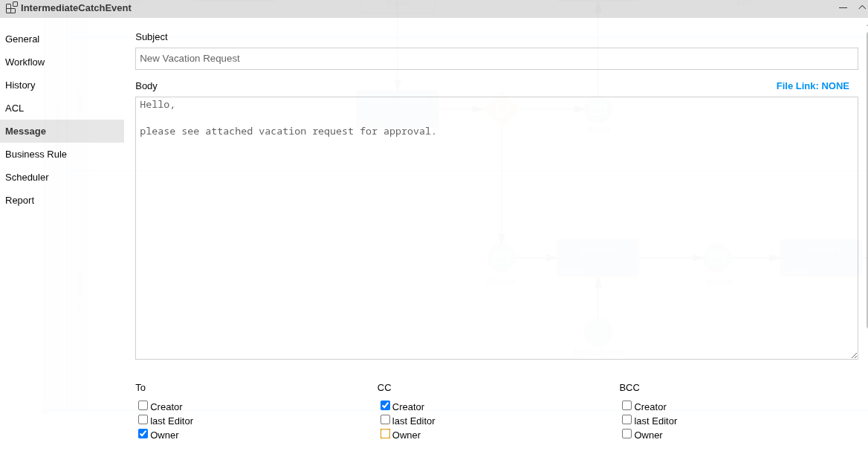The image size is (868, 457).
Task: Click the IntermediateCatchEvent title icon
Action: point(11,7)
